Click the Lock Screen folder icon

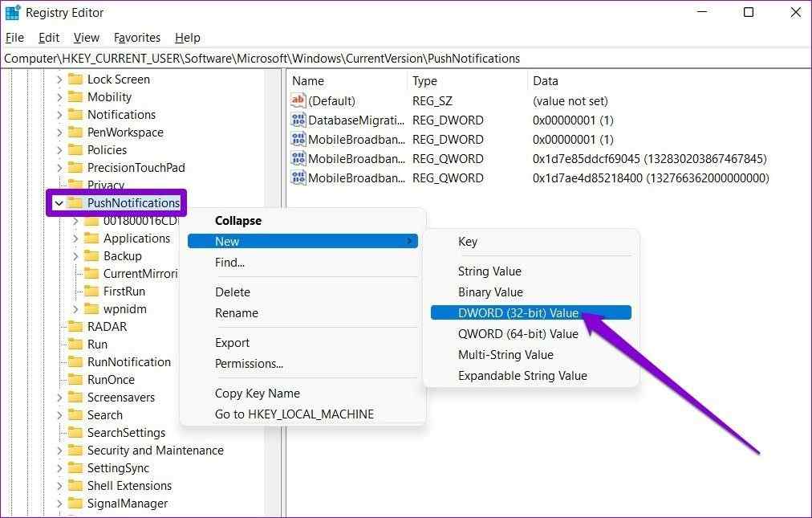[75, 80]
